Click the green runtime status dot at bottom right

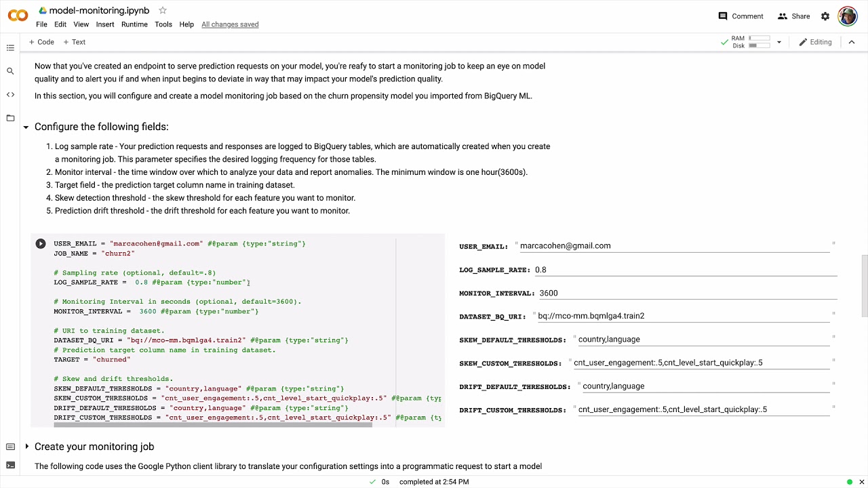(x=850, y=482)
